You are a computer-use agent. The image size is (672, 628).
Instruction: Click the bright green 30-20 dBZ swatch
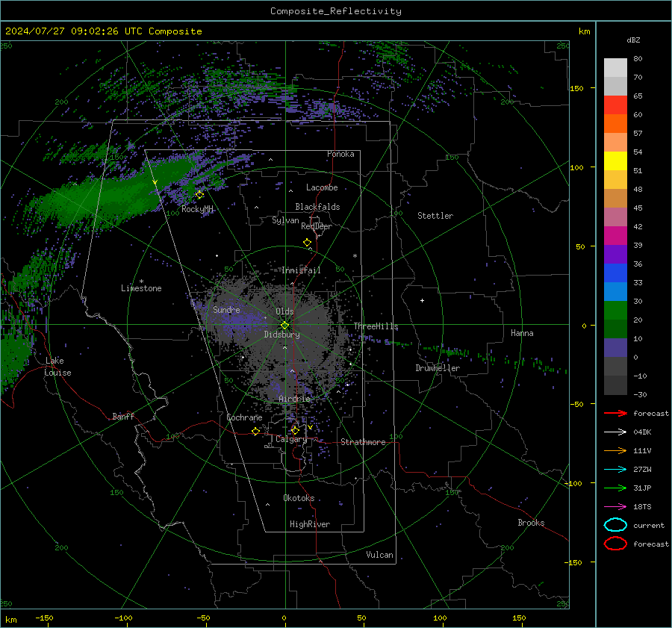pos(615,311)
